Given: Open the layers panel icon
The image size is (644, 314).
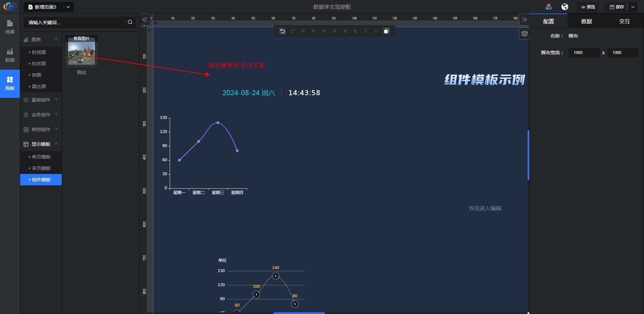Looking at the screenshot, I should tap(524, 34).
